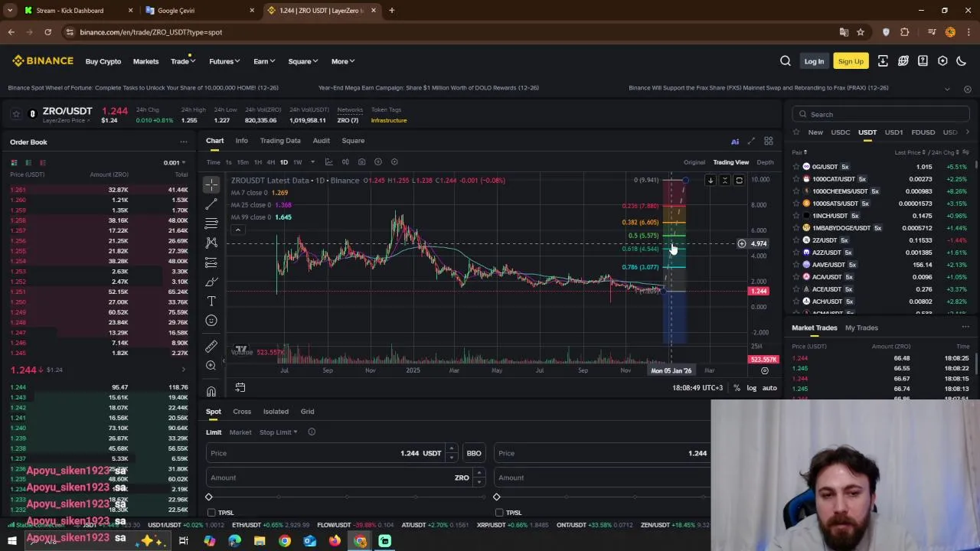The image size is (980, 551).
Task: Click the buy Amount ZRO input field
Action: pos(345,478)
